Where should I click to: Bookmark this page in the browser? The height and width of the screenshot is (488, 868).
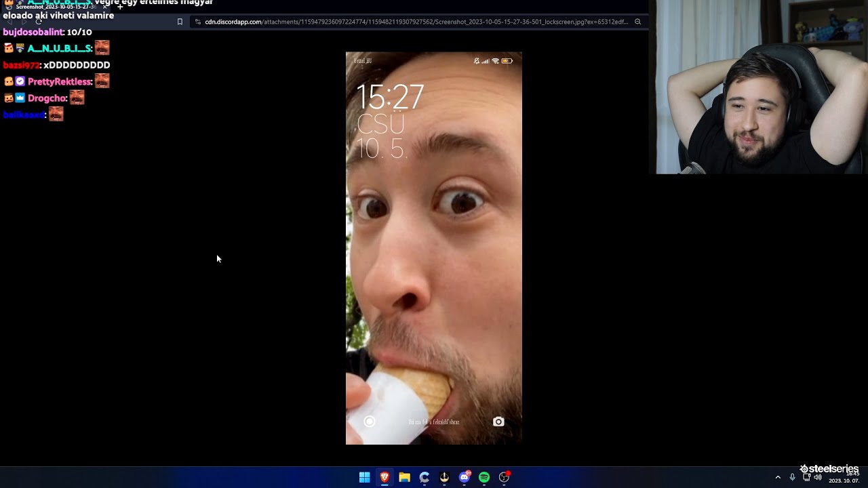point(180,22)
